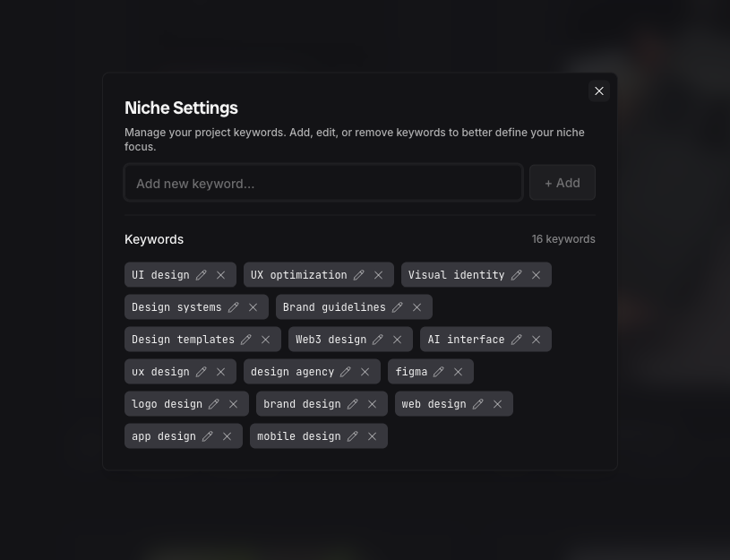Delete the mobile design keyword
Screen dimensions: 730x560
372,436
